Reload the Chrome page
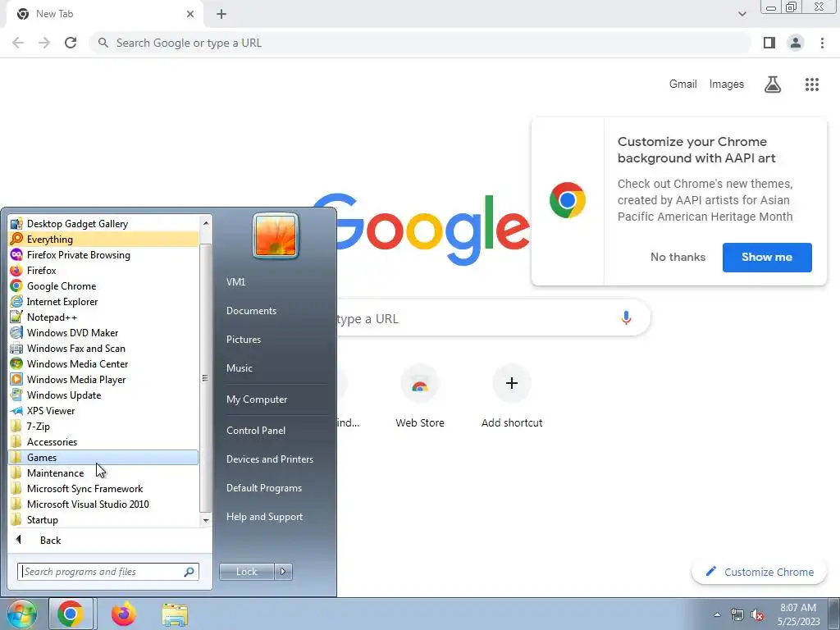Image resolution: width=840 pixels, height=630 pixels. click(71, 43)
